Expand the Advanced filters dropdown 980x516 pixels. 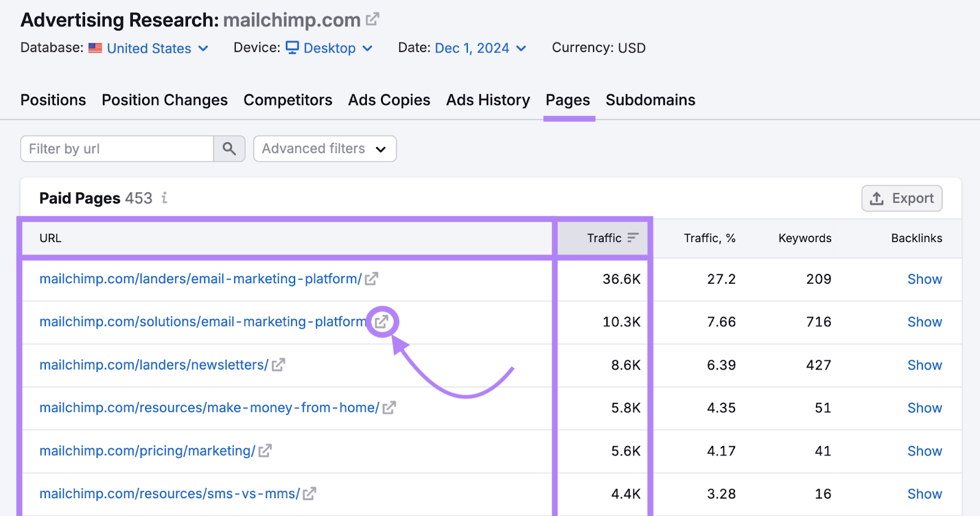click(x=325, y=149)
